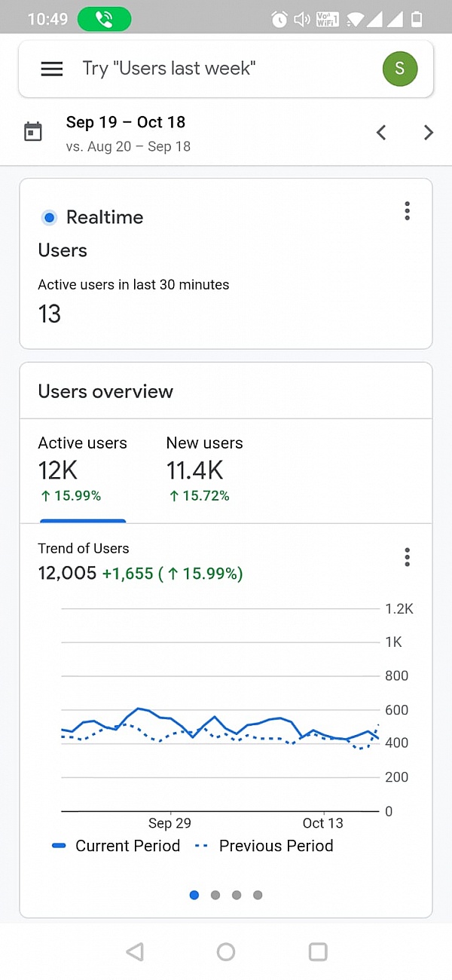Open the calendar date picker icon
452x980 pixels.
33,133
